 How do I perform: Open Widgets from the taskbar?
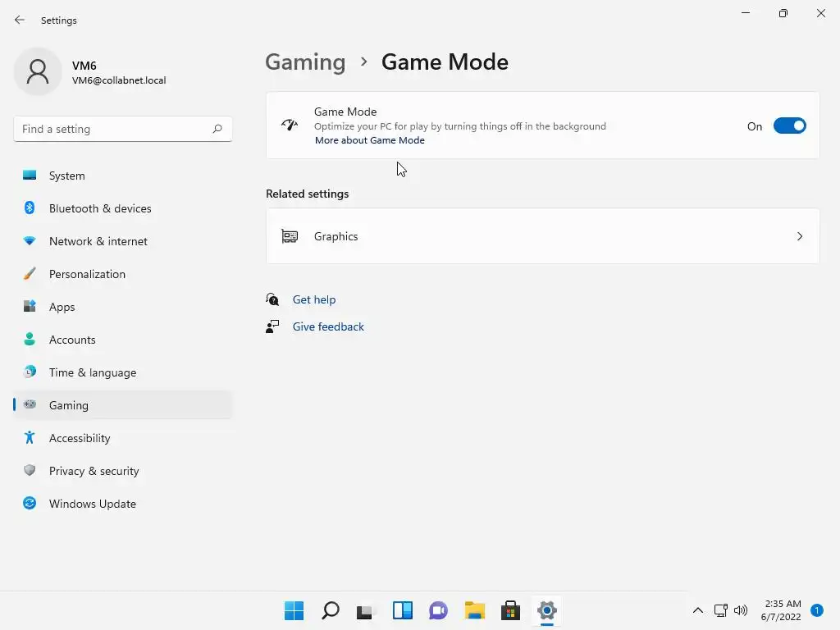pyautogui.click(x=402, y=610)
